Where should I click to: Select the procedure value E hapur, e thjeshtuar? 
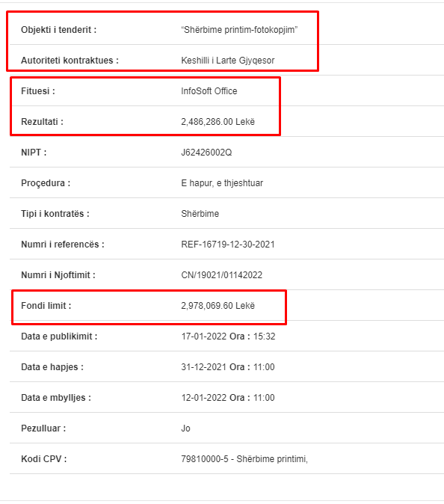pyautogui.click(x=222, y=183)
